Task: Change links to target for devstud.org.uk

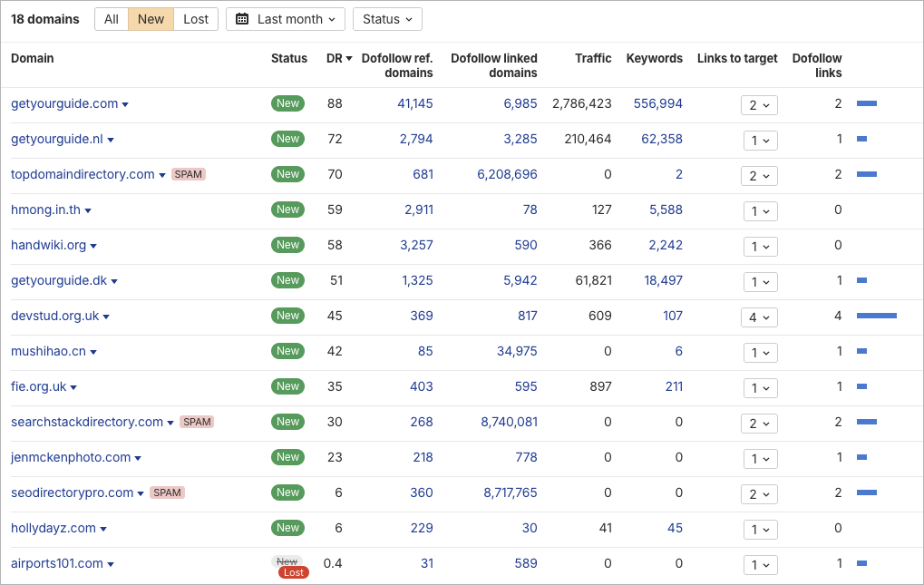Action: (759, 317)
